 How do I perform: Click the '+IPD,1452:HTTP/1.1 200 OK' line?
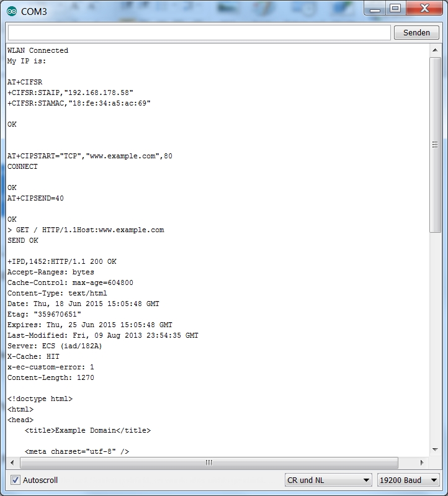click(x=62, y=261)
